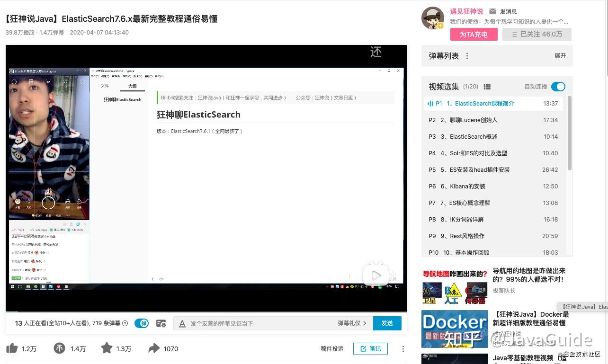This screenshot has width=608, height=364.
Task: Toggle the 弹 danmaku display switch
Action: (x=142, y=323)
